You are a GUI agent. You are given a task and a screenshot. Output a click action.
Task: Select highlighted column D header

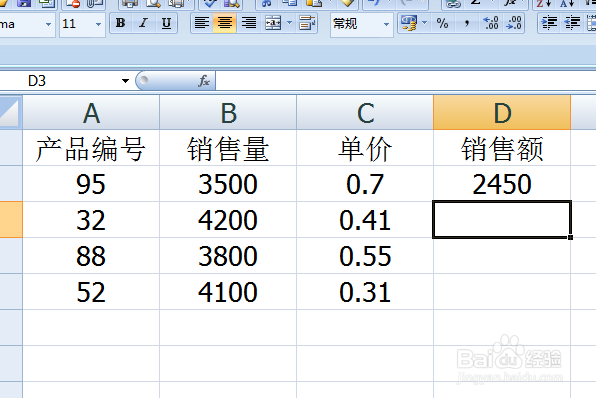(x=502, y=113)
